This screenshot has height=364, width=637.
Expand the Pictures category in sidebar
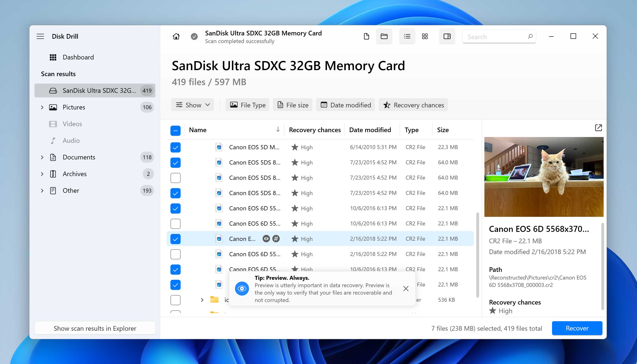tap(42, 107)
